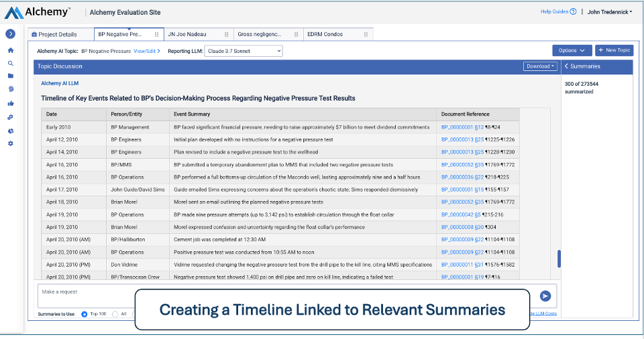Open the pie chart reports icon in the sidebar
The height and width of the screenshot is (339, 644).
coord(11,131)
